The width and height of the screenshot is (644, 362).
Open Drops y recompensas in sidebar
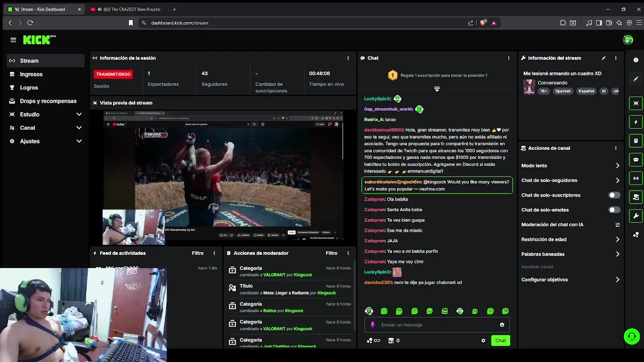coord(46,101)
